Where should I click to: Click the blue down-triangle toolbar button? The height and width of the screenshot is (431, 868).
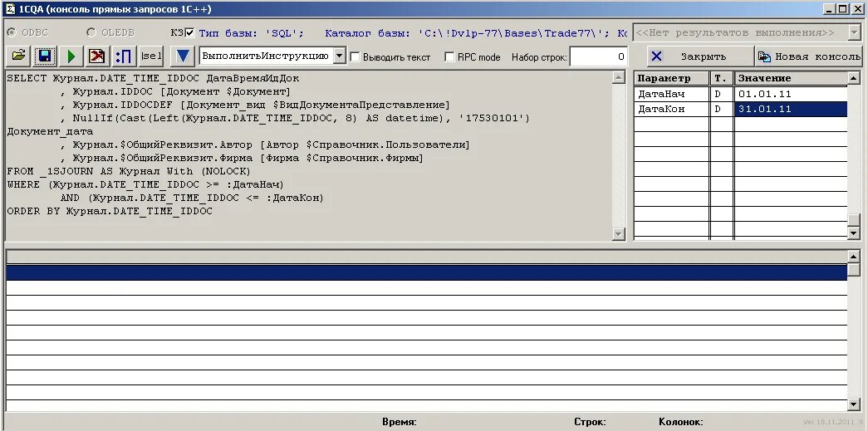pyautogui.click(x=183, y=56)
